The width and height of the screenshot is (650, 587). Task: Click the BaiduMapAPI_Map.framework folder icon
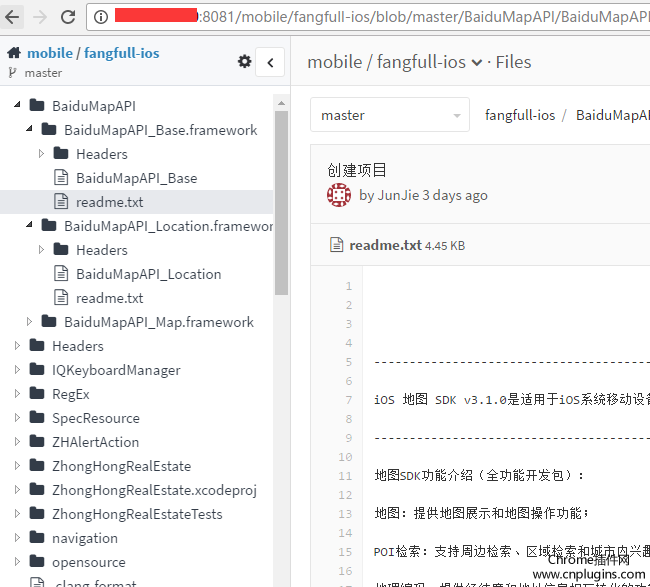click(x=49, y=321)
